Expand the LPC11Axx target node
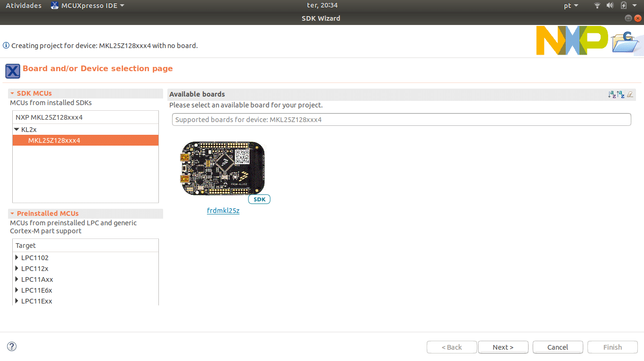The image size is (644, 361). click(x=17, y=279)
